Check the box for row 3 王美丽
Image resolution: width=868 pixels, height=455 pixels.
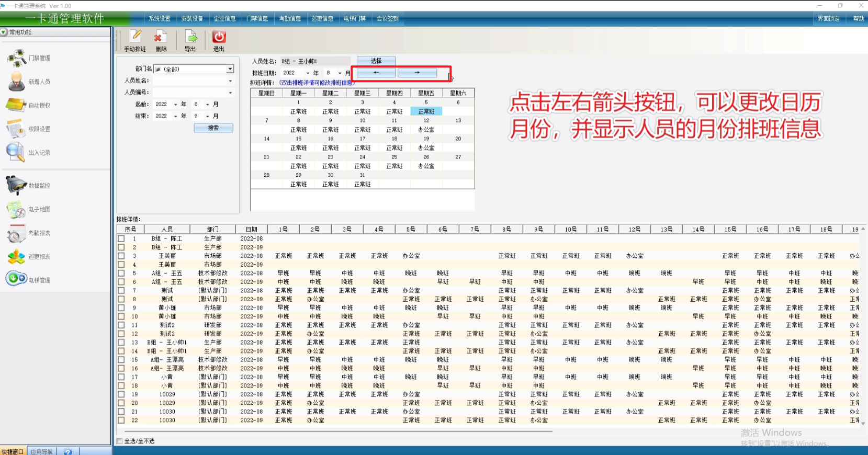[121, 256]
